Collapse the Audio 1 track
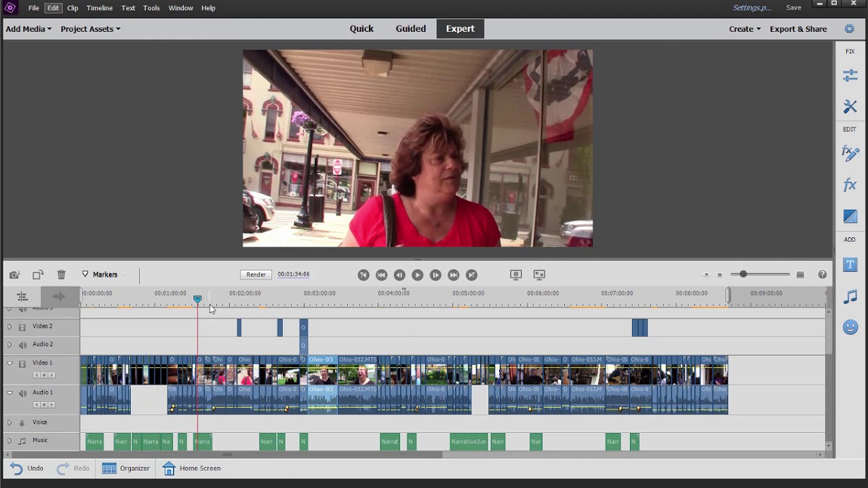The width and height of the screenshot is (868, 488). [x=9, y=393]
